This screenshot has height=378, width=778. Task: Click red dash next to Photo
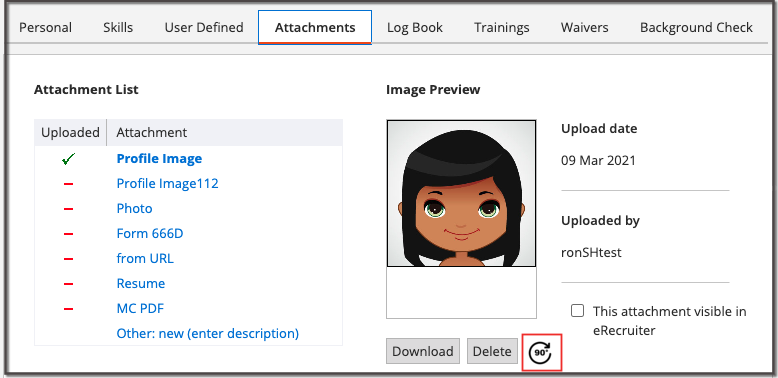point(68,209)
